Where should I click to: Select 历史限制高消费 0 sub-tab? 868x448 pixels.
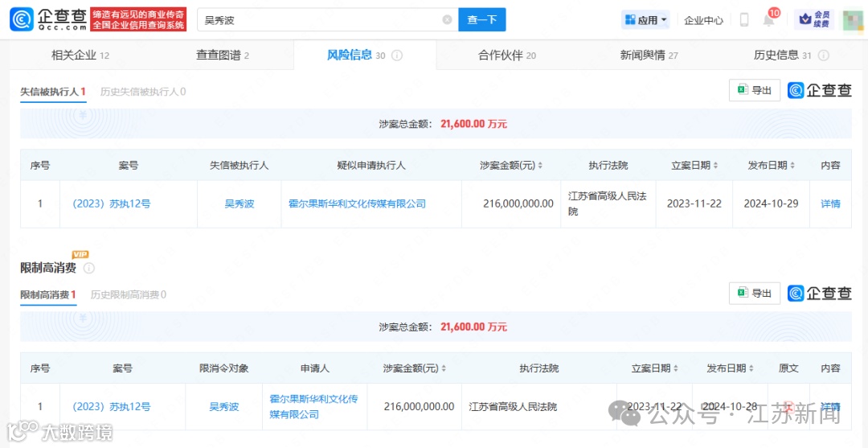[x=129, y=294]
